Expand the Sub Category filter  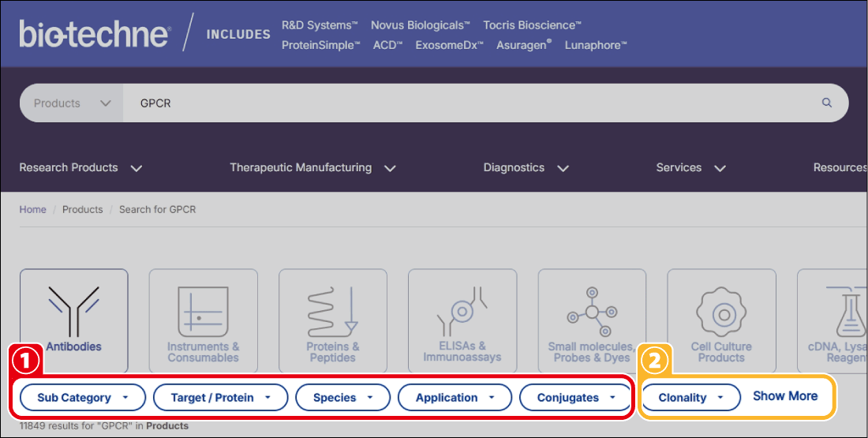click(x=83, y=398)
